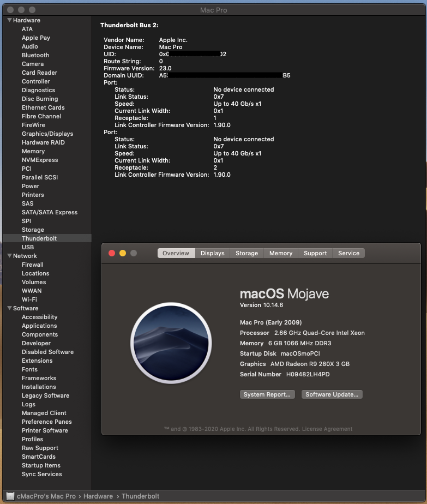
Task: Select Sync Services in the sidebar
Action: point(42,474)
